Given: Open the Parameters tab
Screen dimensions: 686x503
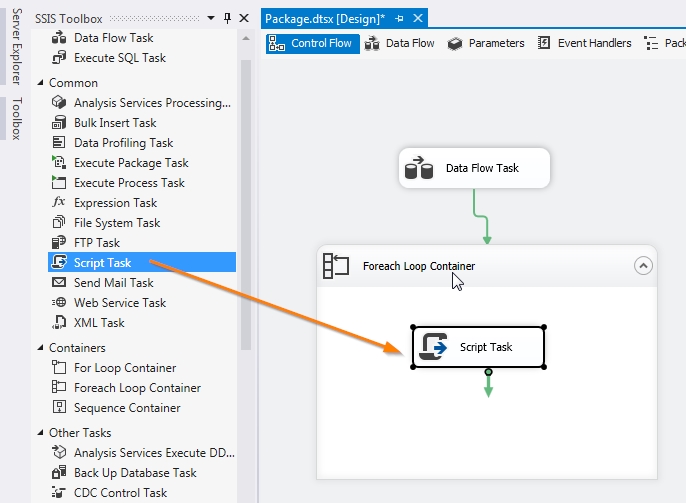Looking at the screenshot, I should tap(486, 44).
